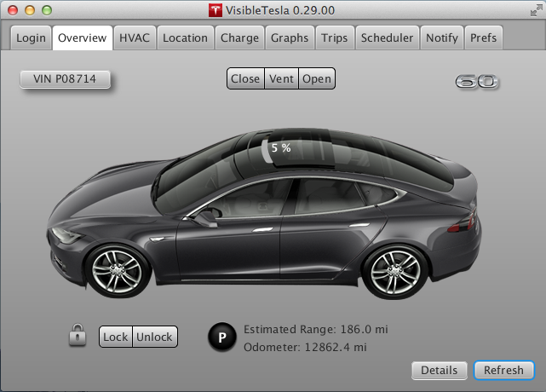
Task: Zoom window with the green button
Action: (47, 10)
